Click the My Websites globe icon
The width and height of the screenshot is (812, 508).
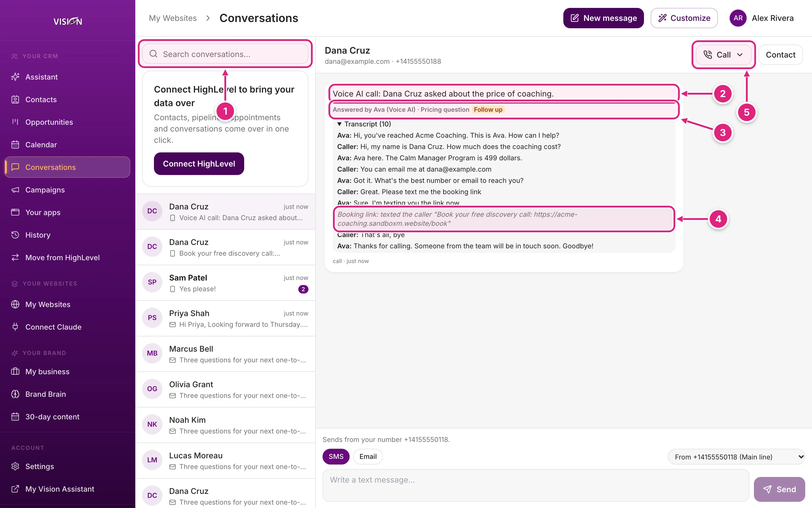coord(15,305)
